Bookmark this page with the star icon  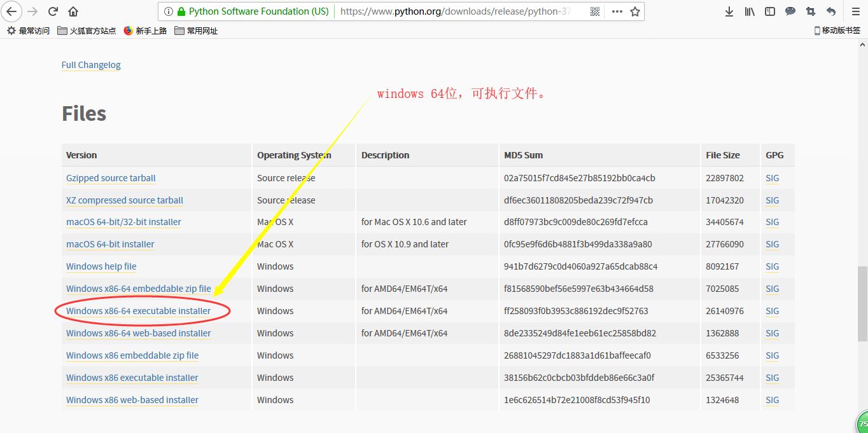point(634,11)
